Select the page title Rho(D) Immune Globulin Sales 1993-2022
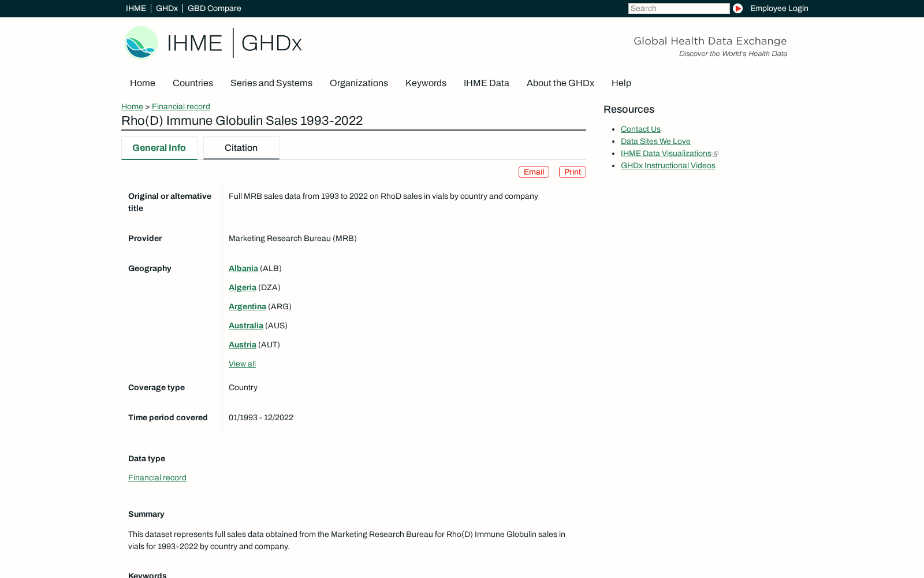Viewport: 924px width, 578px height. [242, 121]
